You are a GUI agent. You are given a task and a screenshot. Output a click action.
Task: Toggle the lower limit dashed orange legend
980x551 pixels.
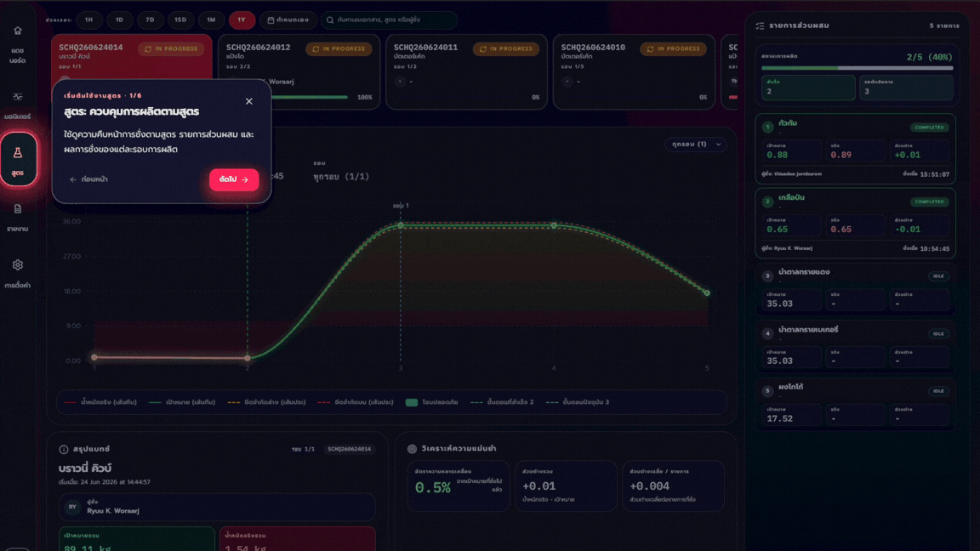266,402
